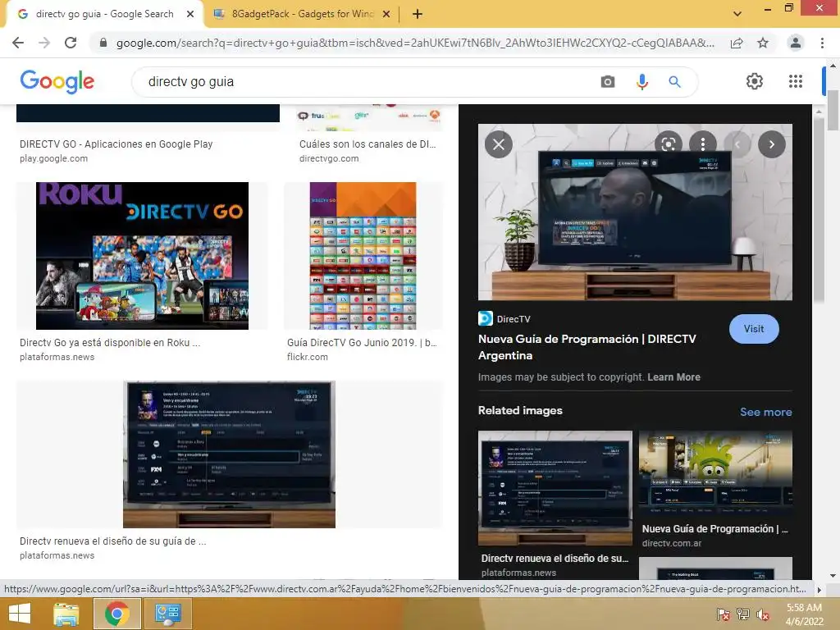
Task: Close the Google Search tab
Action: (x=190, y=15)
